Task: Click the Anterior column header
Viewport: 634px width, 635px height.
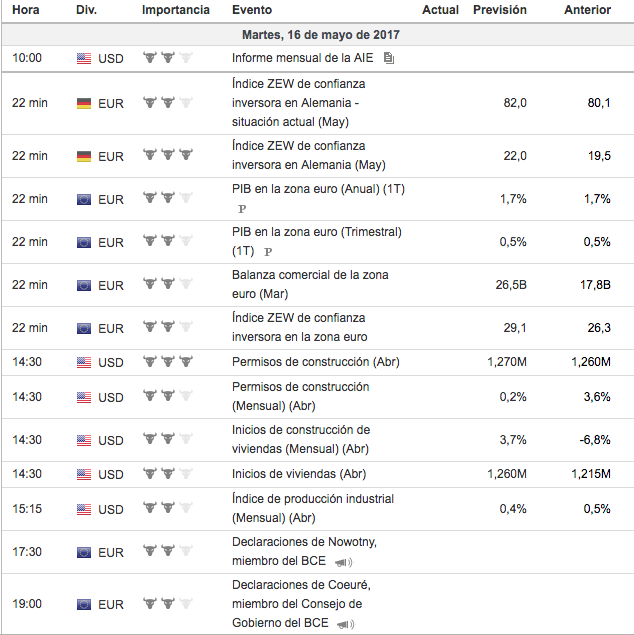Action: tap(587, 10)
